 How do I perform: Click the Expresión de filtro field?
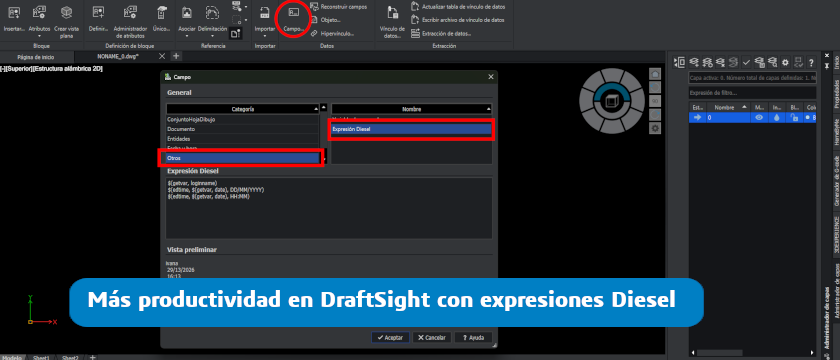tap(752, 94)
